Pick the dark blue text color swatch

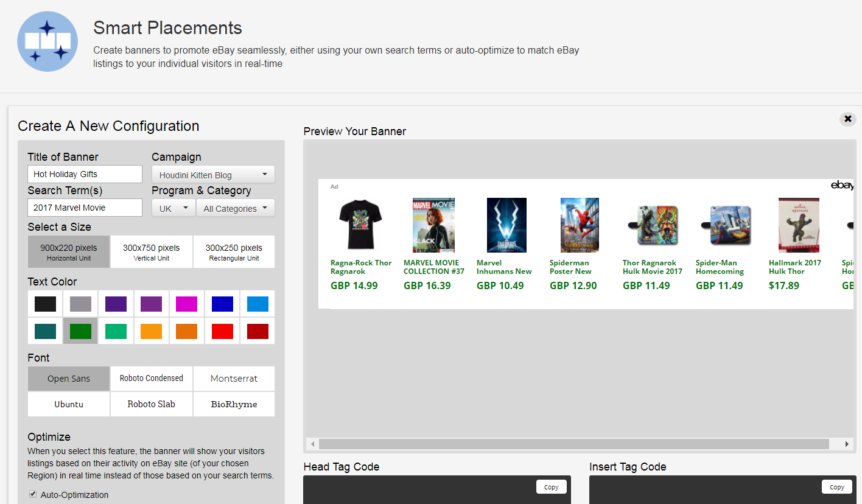(x=222, y=304)
